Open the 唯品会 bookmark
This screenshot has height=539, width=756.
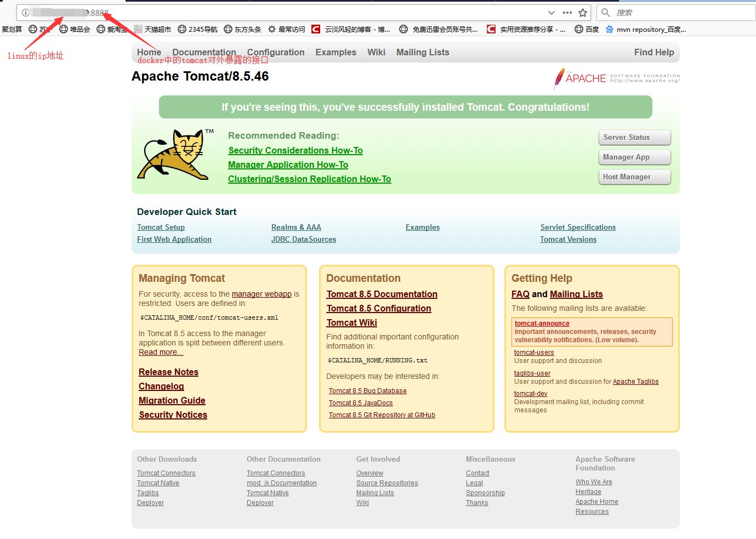[75, 30]
